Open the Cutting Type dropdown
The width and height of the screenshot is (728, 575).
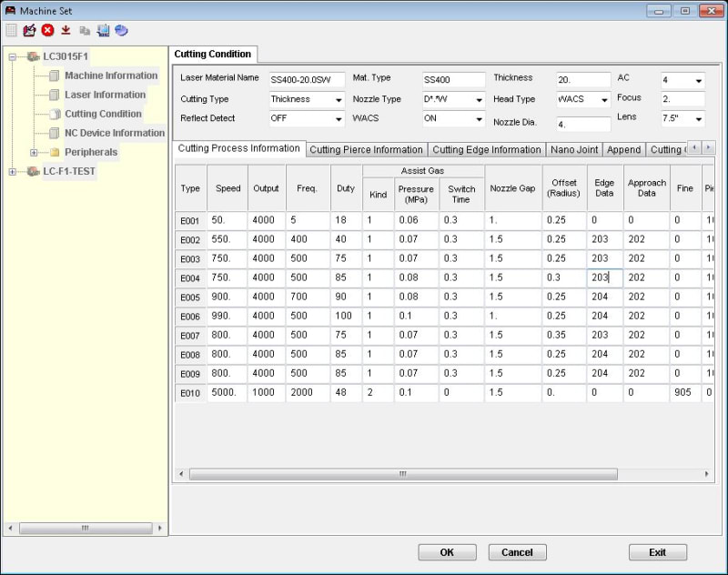click(339, 100)
